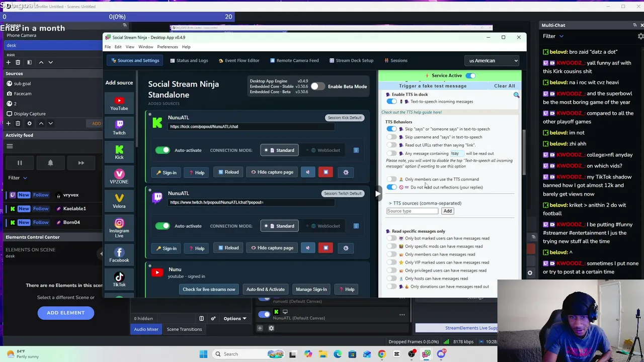Open source properties gear in Sources panel
The height and width of the screenshot is (362, 644).
29,123
